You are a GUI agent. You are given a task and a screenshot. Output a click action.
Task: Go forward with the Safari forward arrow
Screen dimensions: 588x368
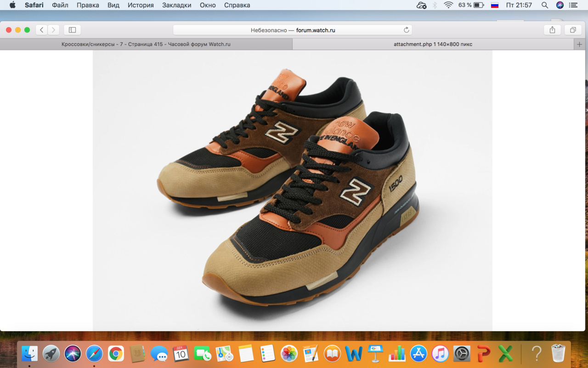(x=54, y=30)
